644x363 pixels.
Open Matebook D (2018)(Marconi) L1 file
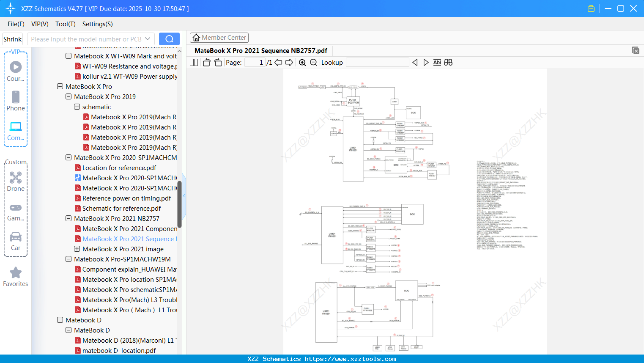click(130, 340)
